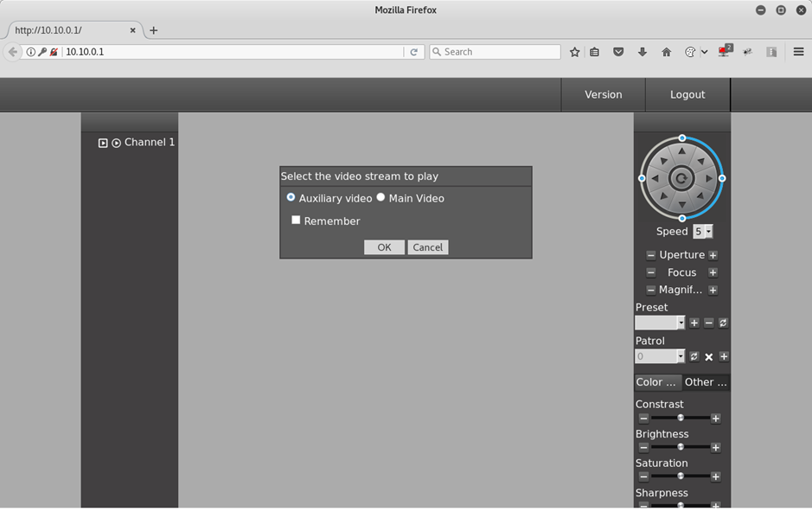Switch to the Color tab
Screen dimensions: 812x518
[x=657, y=382]
